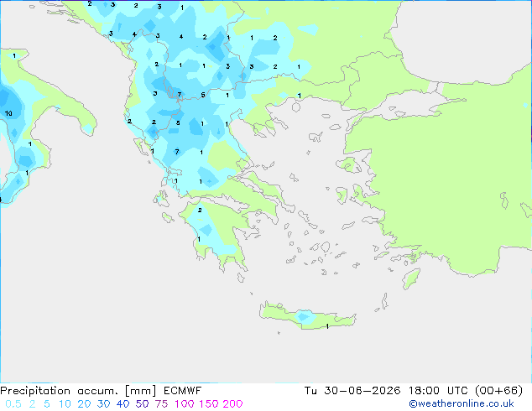
Task: Click the legend value 2 in the color scale
Action: click(x=32, y=404)
